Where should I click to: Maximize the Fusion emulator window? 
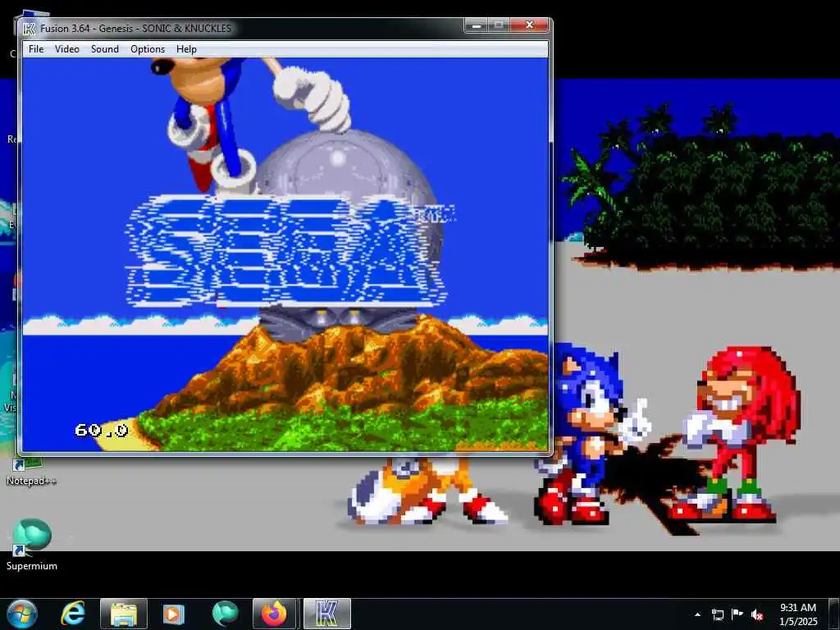point(499,25)
